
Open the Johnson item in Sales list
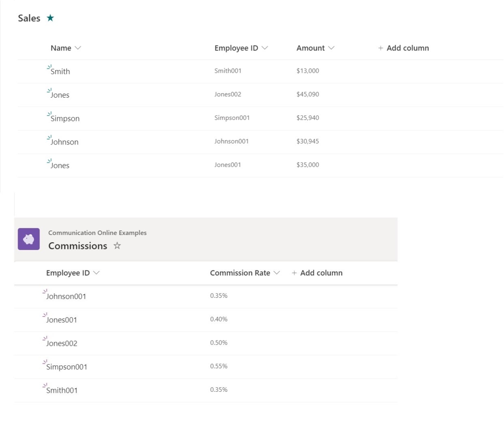coord(64,142)
